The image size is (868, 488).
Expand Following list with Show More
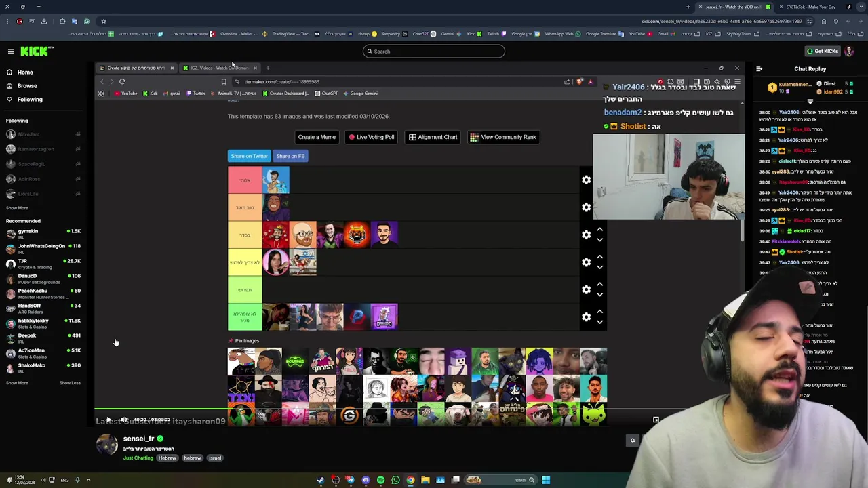click(x=17, y=208)
